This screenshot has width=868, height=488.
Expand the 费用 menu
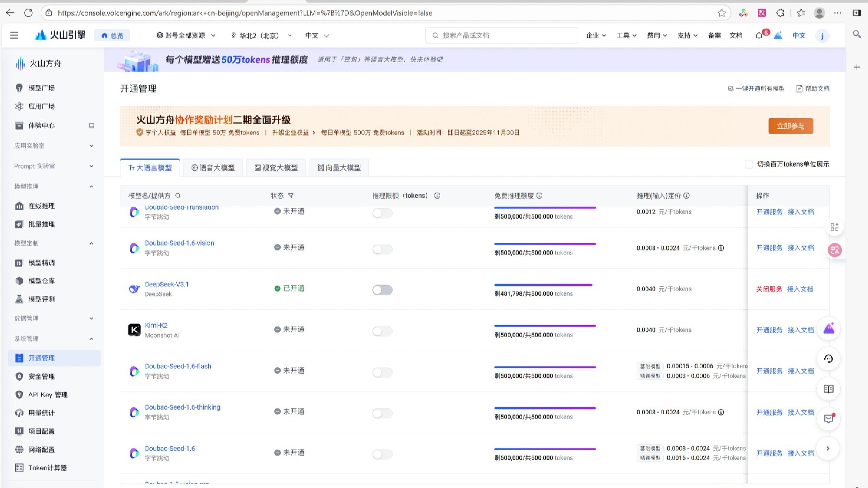click(657, 35)
